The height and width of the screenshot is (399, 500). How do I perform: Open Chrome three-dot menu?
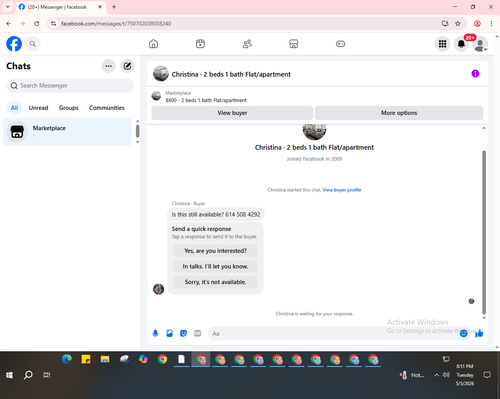[x=491, y=23]
